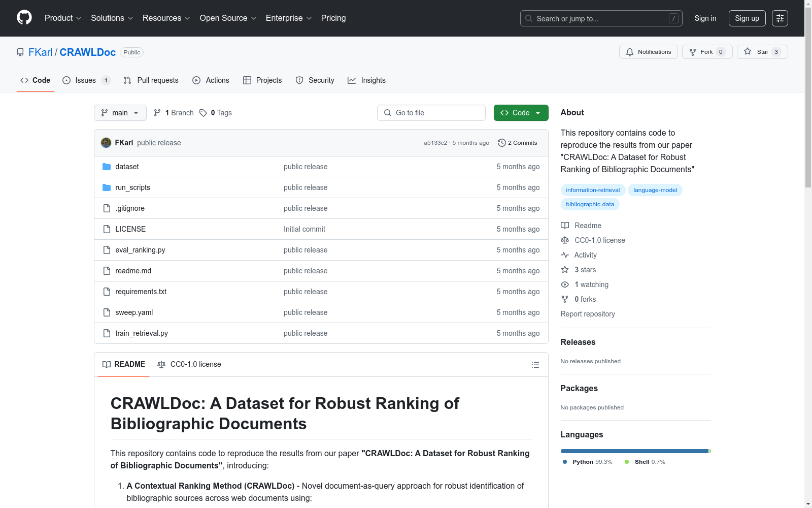Click the FKarl owner link in breadcrumb
Screen dimensions: 812x508
pos(41,52)
